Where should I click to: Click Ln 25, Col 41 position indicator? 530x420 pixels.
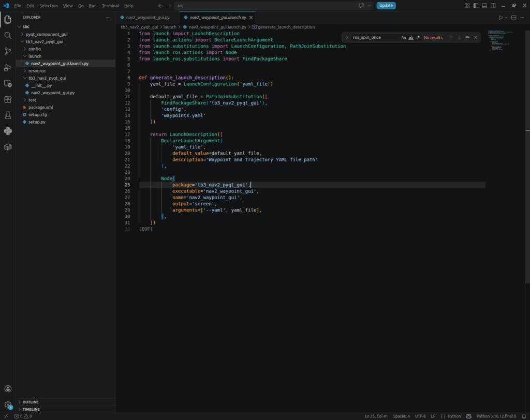[x=376, y=416]
